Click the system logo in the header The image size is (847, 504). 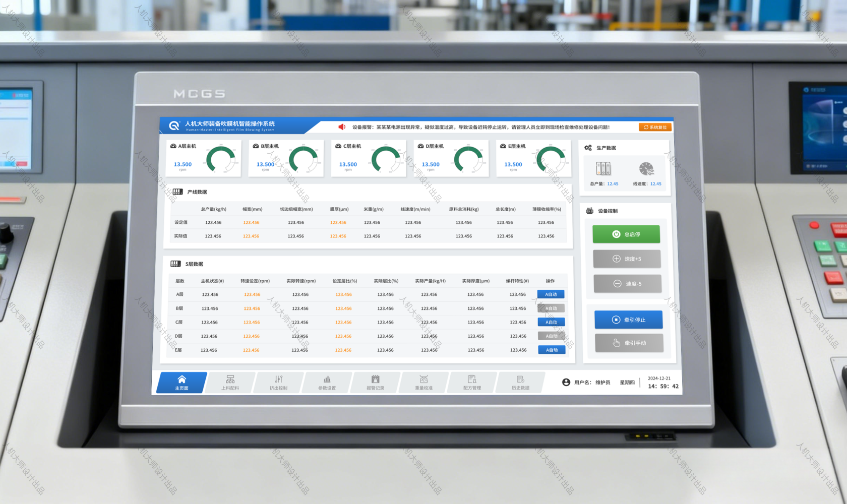click(174, 125)
